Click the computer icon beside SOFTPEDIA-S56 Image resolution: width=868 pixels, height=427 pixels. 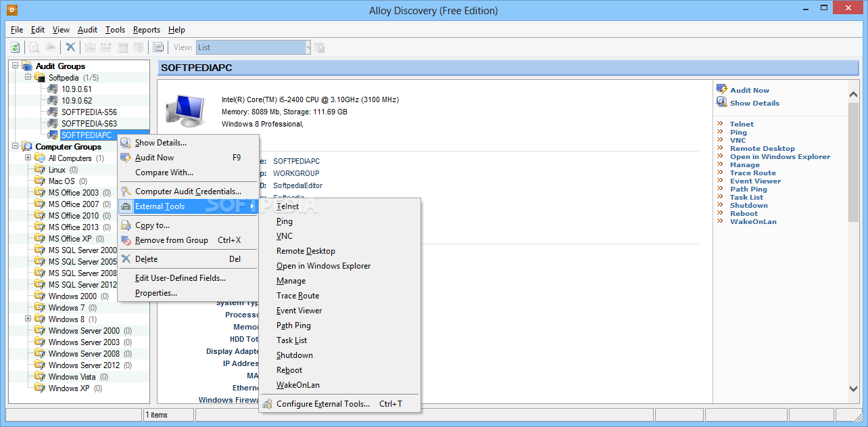(x=53, y=112)
